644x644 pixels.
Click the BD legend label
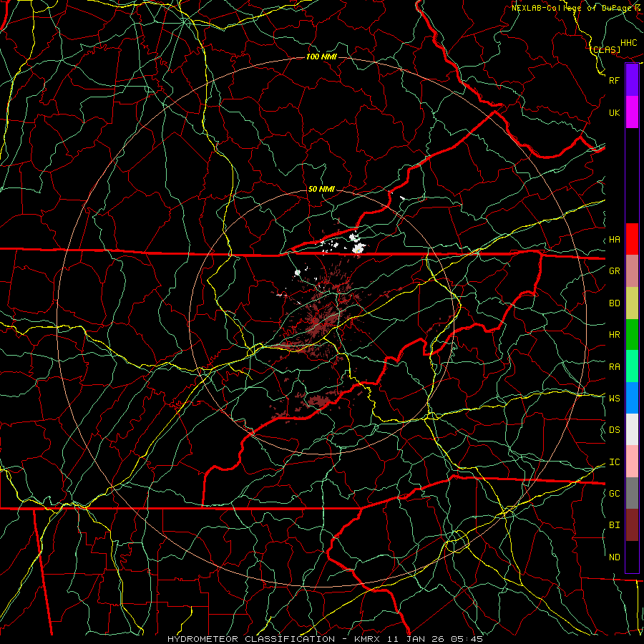click(x=614, y=303)
